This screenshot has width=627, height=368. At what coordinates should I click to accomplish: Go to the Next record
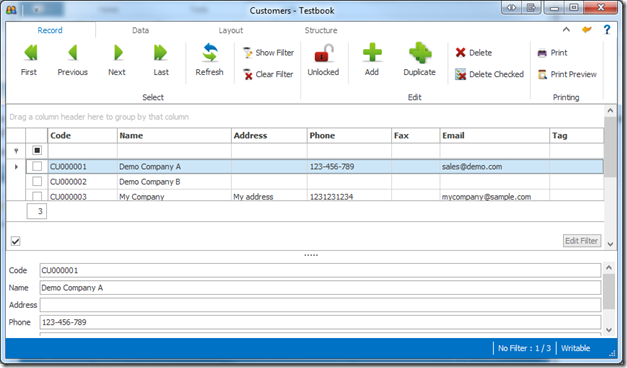pyautogui.click(x=117, y=60)
